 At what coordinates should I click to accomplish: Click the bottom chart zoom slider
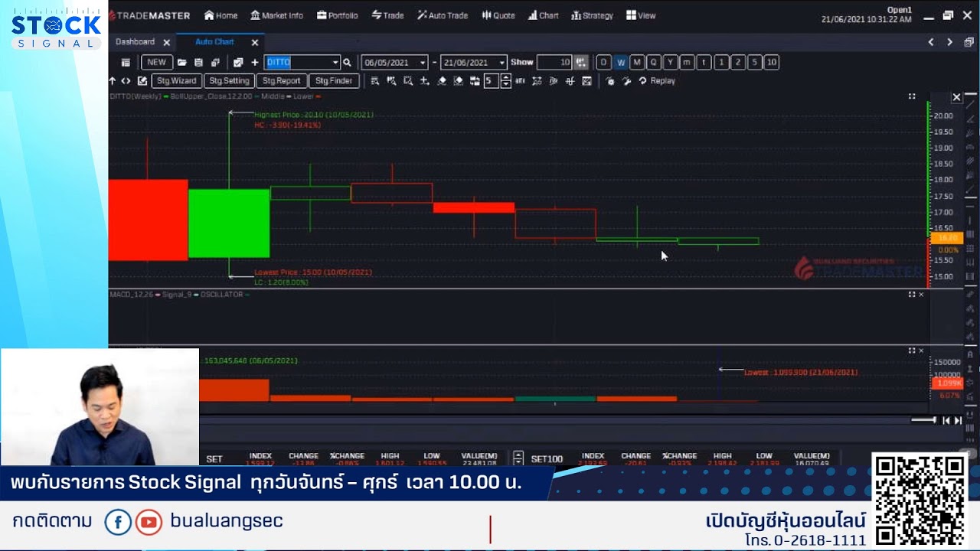point(923,420)
